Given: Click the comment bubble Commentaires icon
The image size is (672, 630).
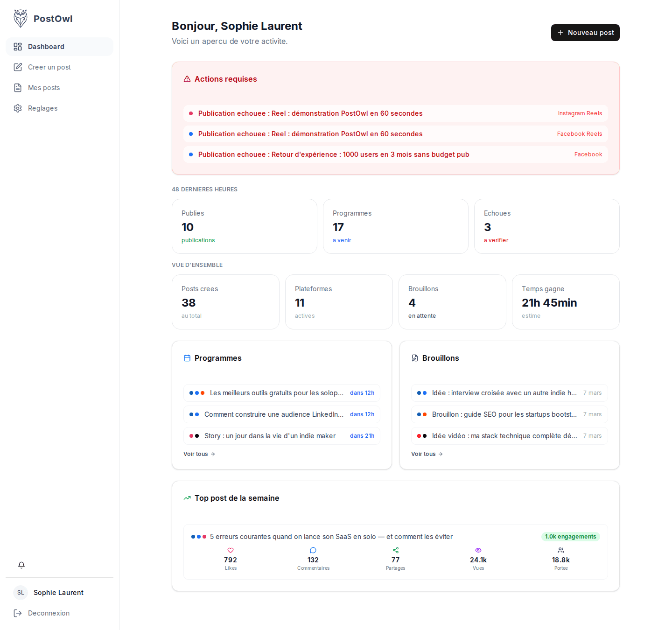Looking at the screenshot, I should pos(313,551).
